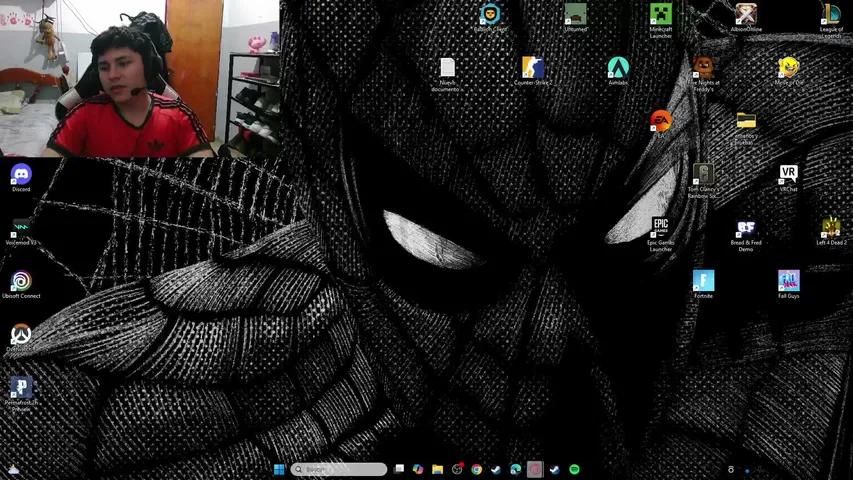Click the Minecraft Launcher creeper icon
The width and height of the screenshot is (853, 480).
(660, 14)
